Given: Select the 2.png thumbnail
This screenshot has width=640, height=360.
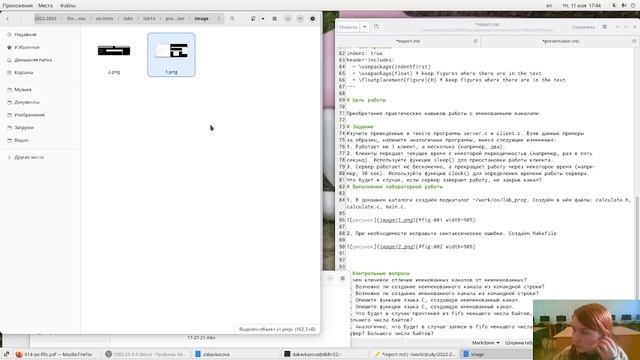Looking at the screenshot, I should 114,54.
